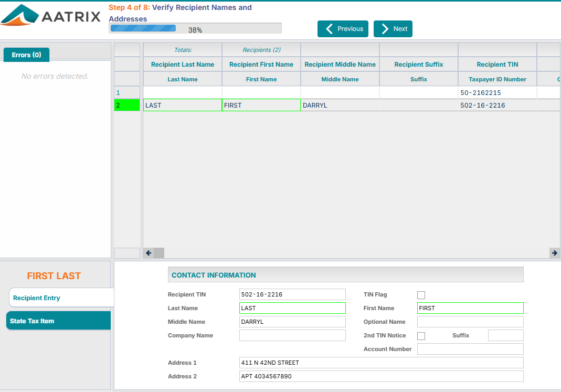The width and height of the screenshot is (561, 392).
Task: Click the 502-16-2216 cell in the grid
Action: (498, 105)
